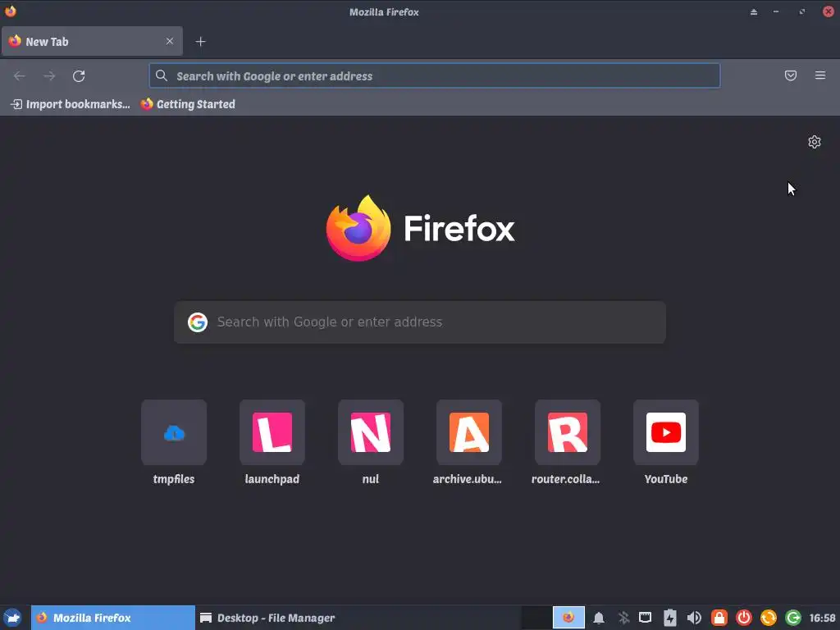Select the New Tab tab
840x630 pixels.
click(92, 41)
